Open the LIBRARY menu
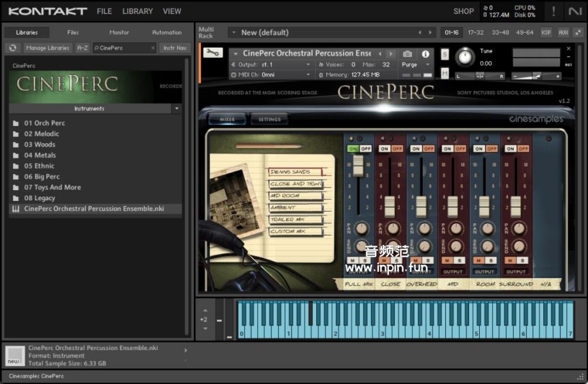This screenshot has width=588, height=384. tap(138, 11)
